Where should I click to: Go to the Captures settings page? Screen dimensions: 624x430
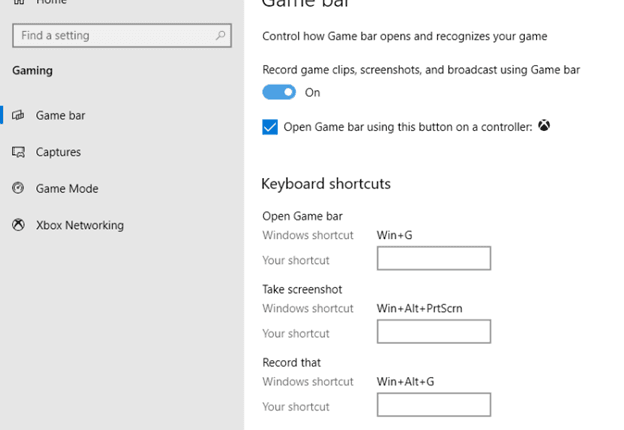click(x=58, y=152)
